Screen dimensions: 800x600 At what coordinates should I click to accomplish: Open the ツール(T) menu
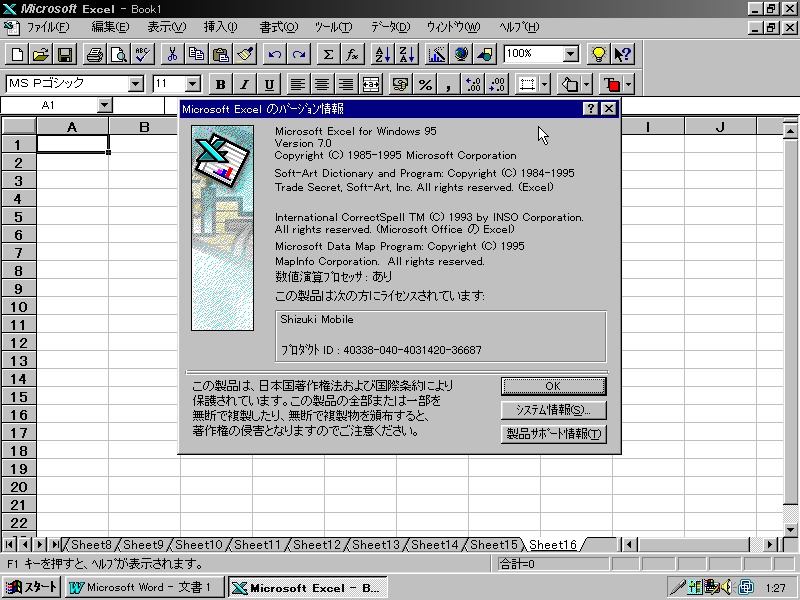pyautogui.click(x=334, y=27)
